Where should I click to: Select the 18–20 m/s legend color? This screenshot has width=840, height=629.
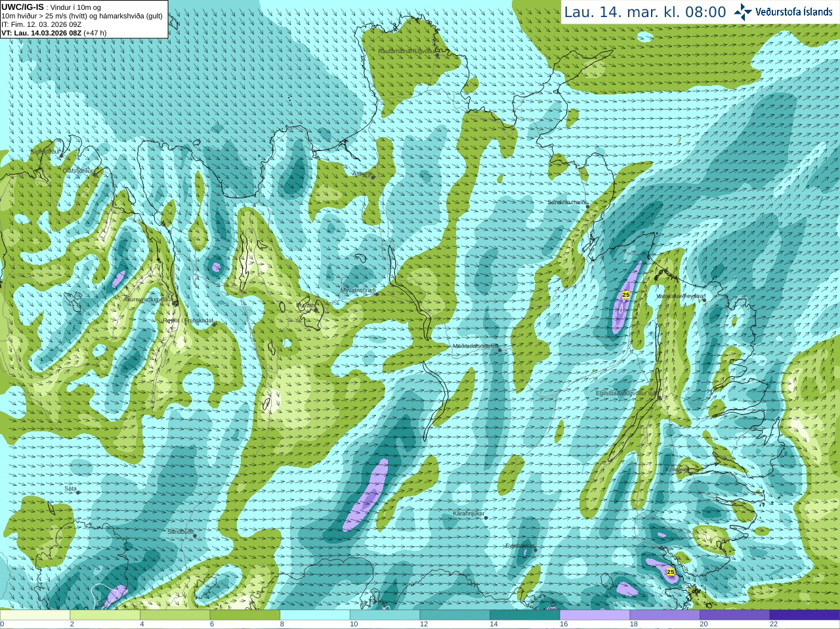tap(665, 615)
